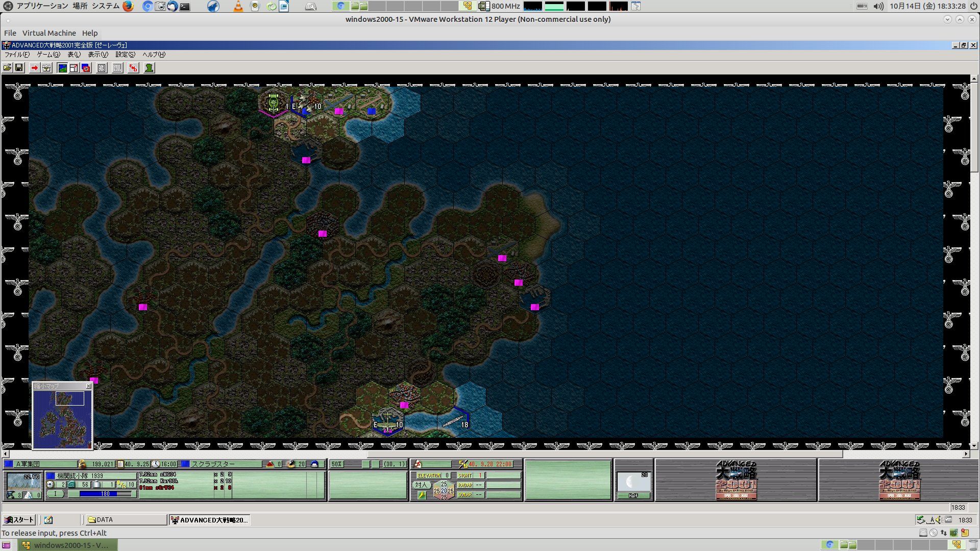Open the システム system menu

[106, 6]
